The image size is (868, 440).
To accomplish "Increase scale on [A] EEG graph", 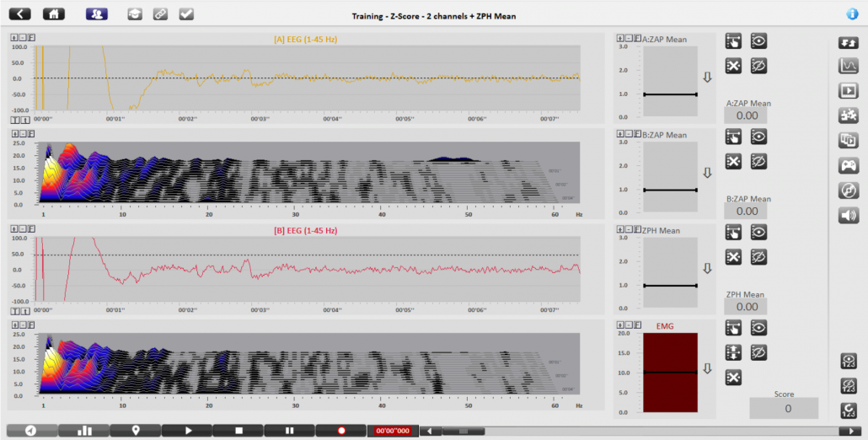I will [14, 38].
